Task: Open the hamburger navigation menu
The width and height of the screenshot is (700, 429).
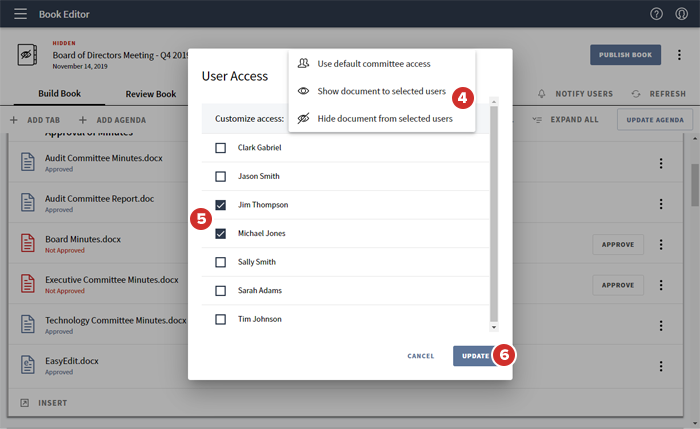Action: [x=20, y=14]
